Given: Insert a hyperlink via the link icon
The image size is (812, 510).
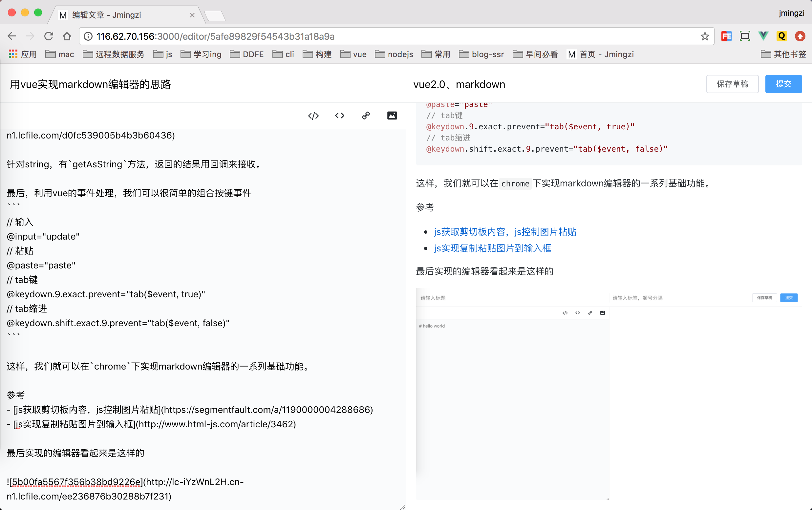Looking at the screenshot, I should tap(366, 116).
